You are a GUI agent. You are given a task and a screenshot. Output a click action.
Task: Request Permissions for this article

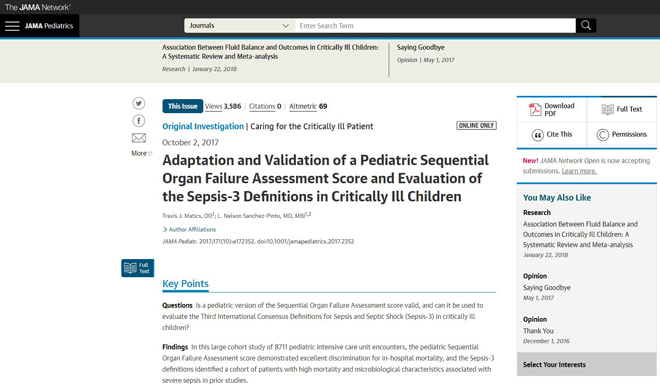(x=622, y=135)
